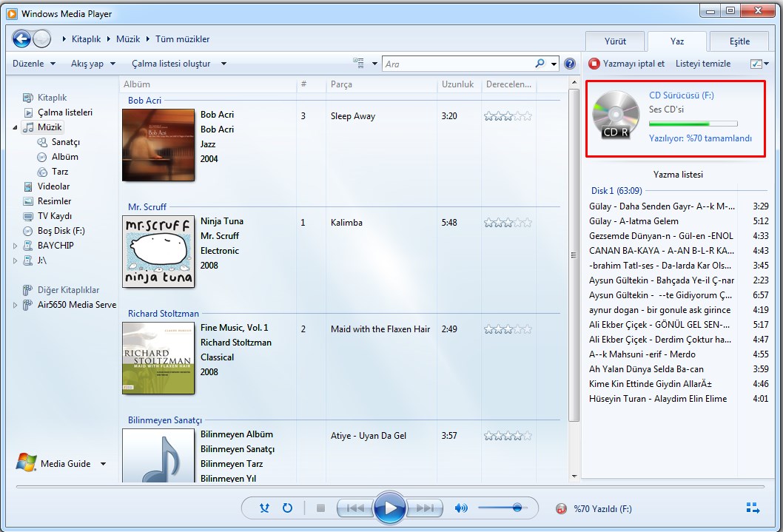The height and width of the screenshot is (532, 783).
Task: Open the Help question mark icon
Action: click(570, 64)
